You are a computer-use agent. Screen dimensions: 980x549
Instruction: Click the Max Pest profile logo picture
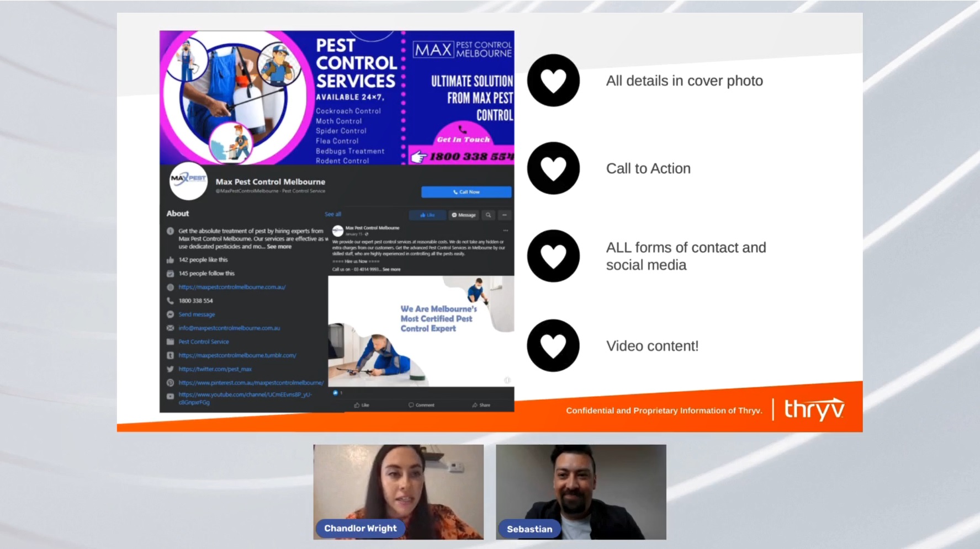click(x=188, y=181)
